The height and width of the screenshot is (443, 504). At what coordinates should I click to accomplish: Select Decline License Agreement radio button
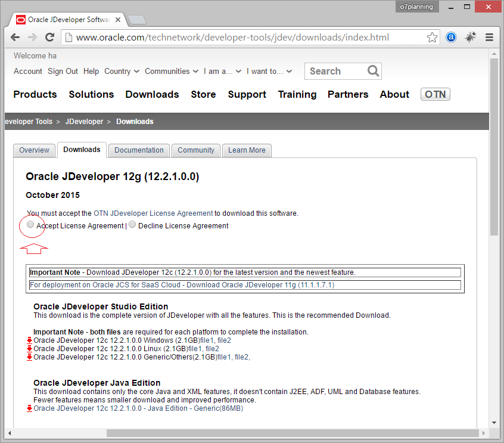tap(132, 224)
